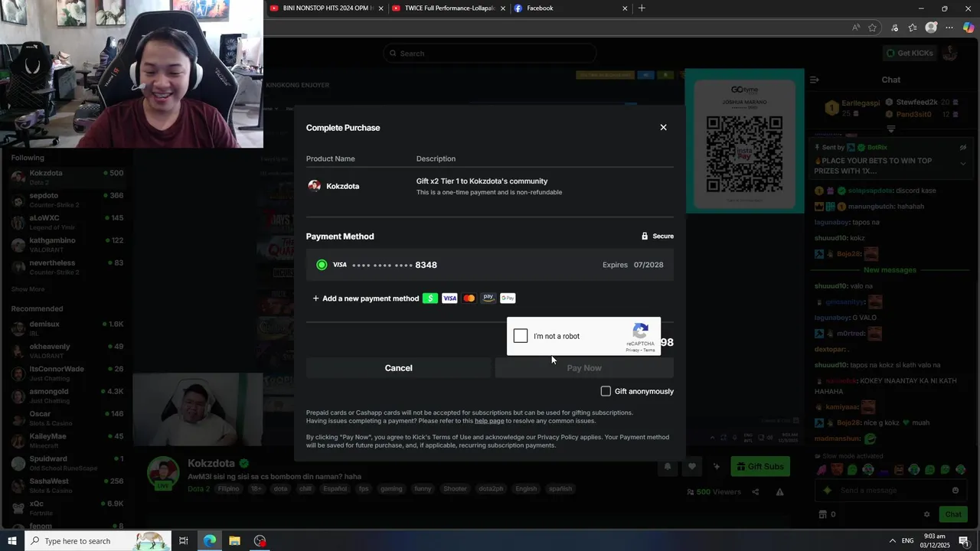
Task: Click the sparkle icon beside Gift Subs
Action: coord(717,467)
